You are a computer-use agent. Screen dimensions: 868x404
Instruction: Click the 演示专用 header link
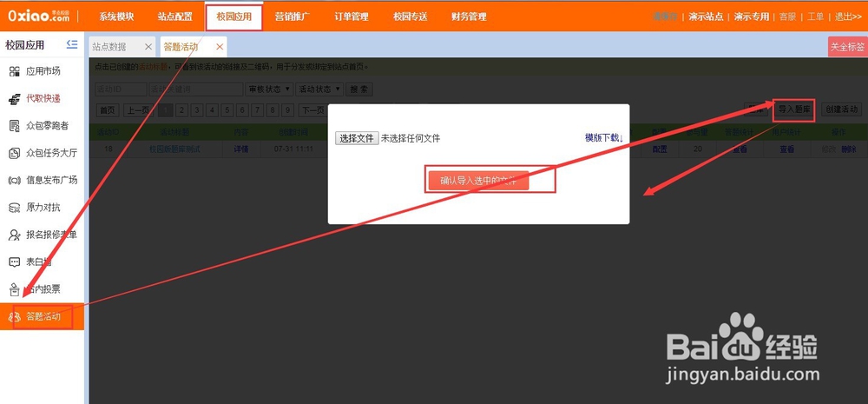point(751,17)
